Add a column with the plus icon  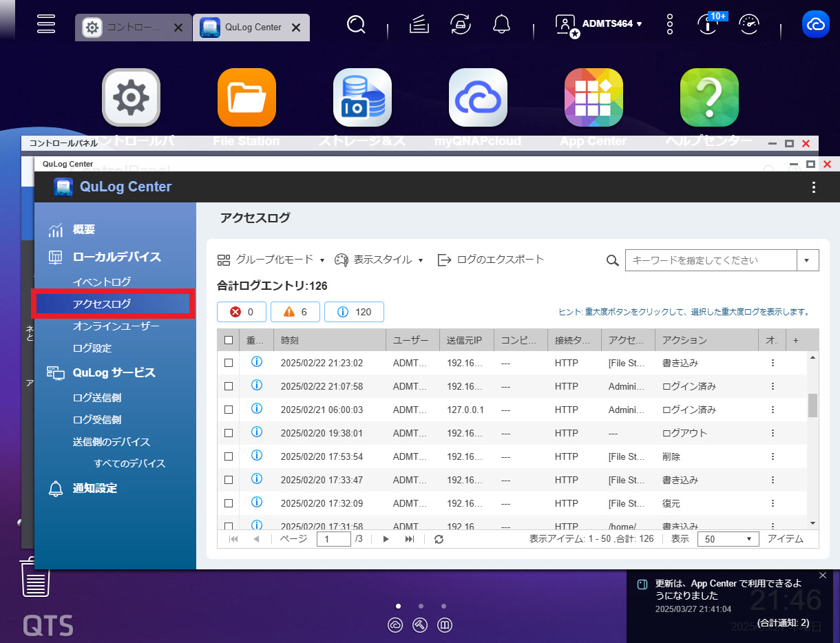pos(796,340)
